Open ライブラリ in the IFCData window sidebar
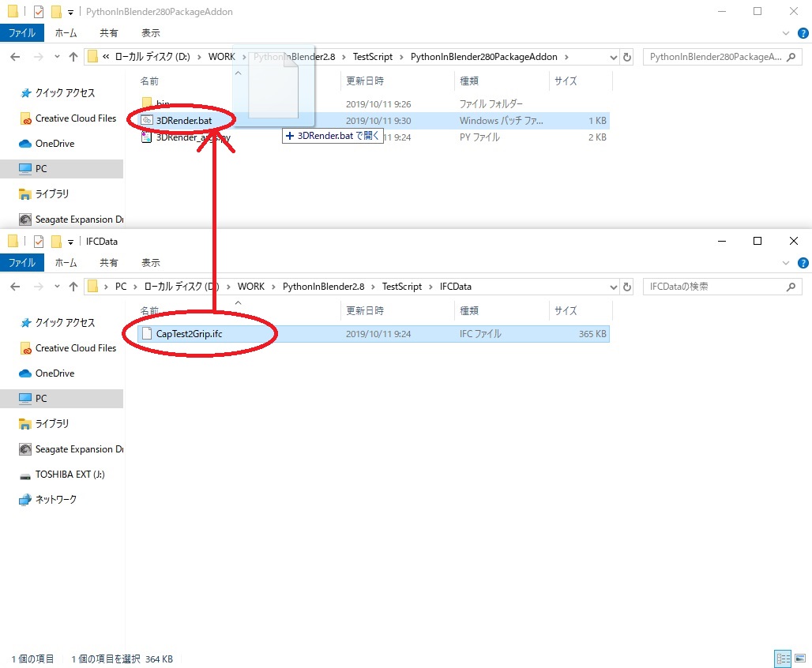 click(44, 423)
